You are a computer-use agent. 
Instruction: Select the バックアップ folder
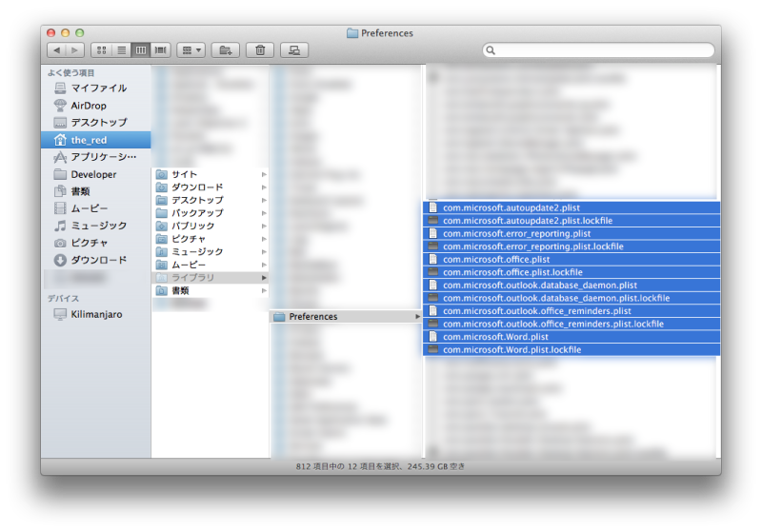tap(211, 212)
